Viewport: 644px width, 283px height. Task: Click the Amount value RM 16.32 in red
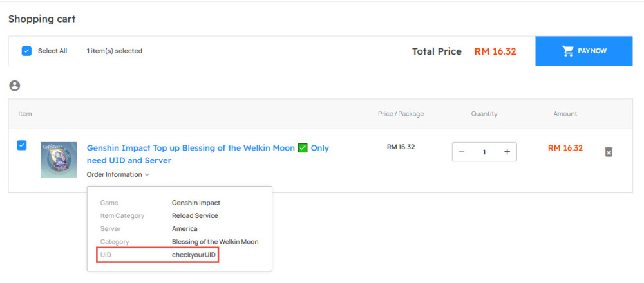565,148
